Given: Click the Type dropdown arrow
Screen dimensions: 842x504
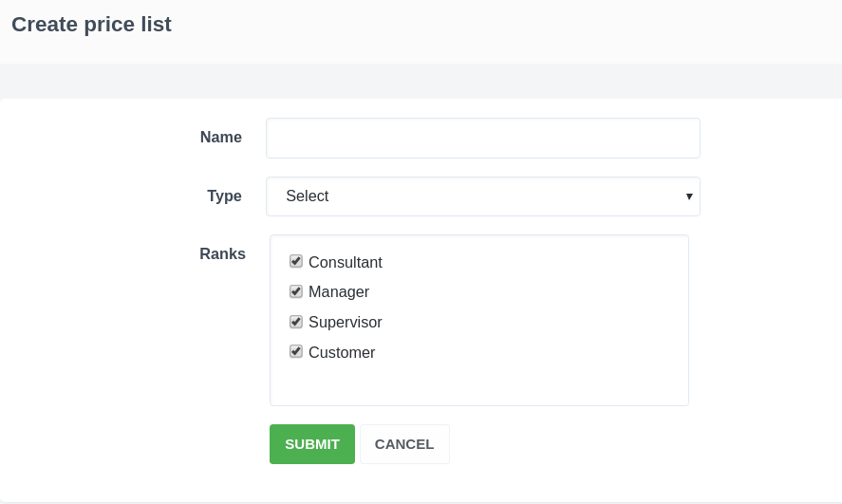Looking at the screenshot, I should pyautogui.click(x=689, y=196).
